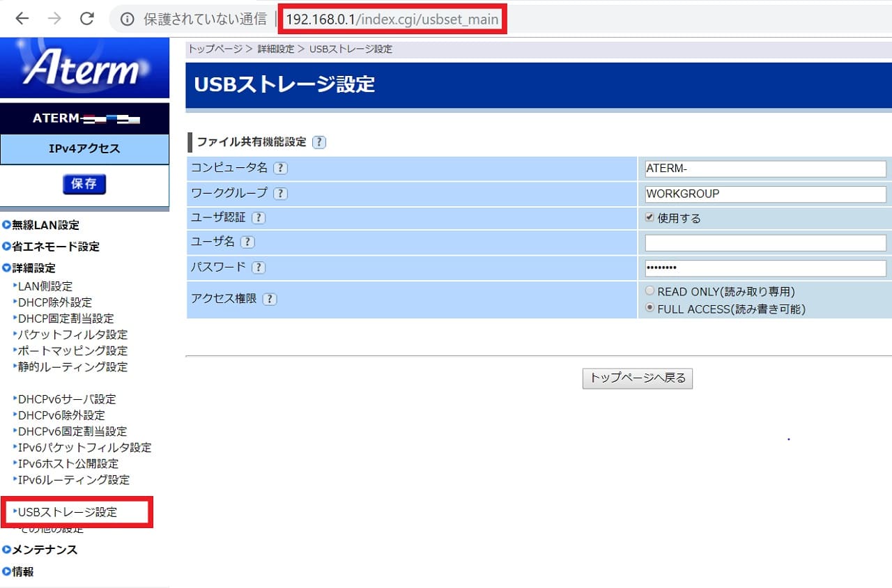This screenshot has height=588, width=892.
Task: Open the help icon beside パスワード
Action: click(x=258, y=268)
